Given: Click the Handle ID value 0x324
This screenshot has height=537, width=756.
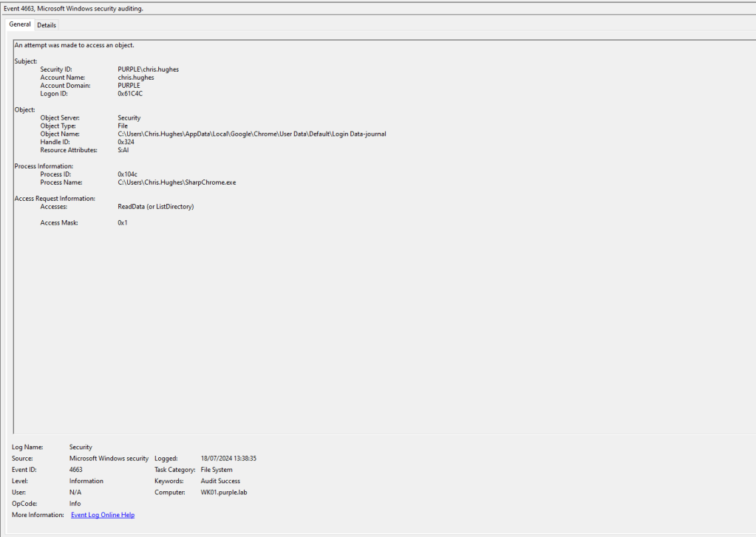Looking at the screenshot, I should (126, 142).
